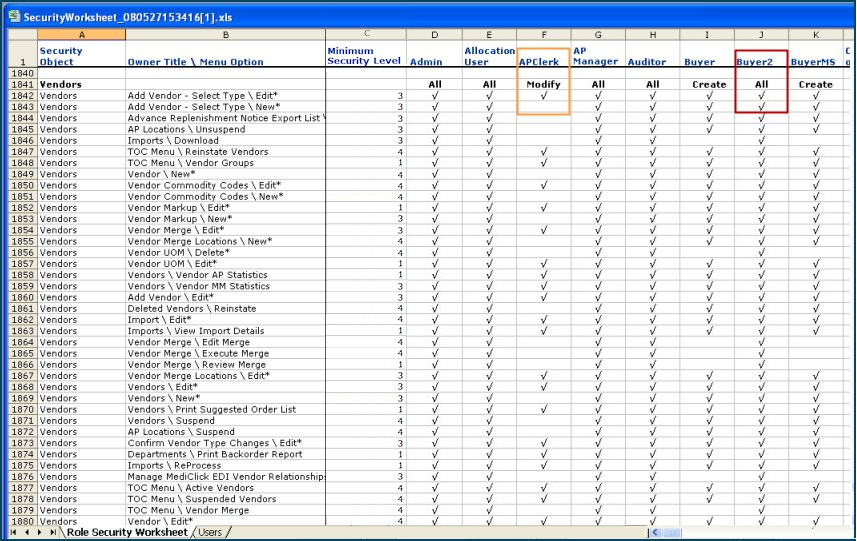Open the Users sheet tab
857x541 pixels.
tap(210, 532)
